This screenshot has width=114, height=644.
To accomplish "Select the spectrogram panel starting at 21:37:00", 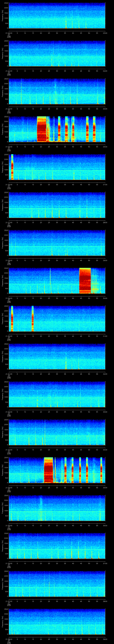I will tap(57, 584).
